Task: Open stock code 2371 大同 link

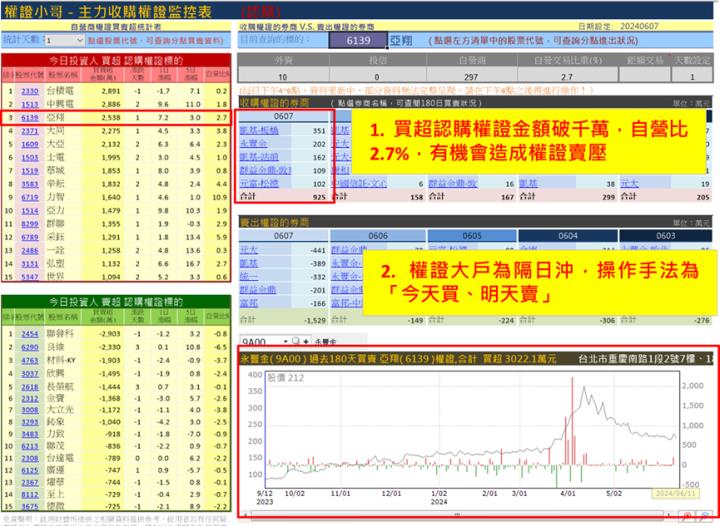Action: (30, 131)
